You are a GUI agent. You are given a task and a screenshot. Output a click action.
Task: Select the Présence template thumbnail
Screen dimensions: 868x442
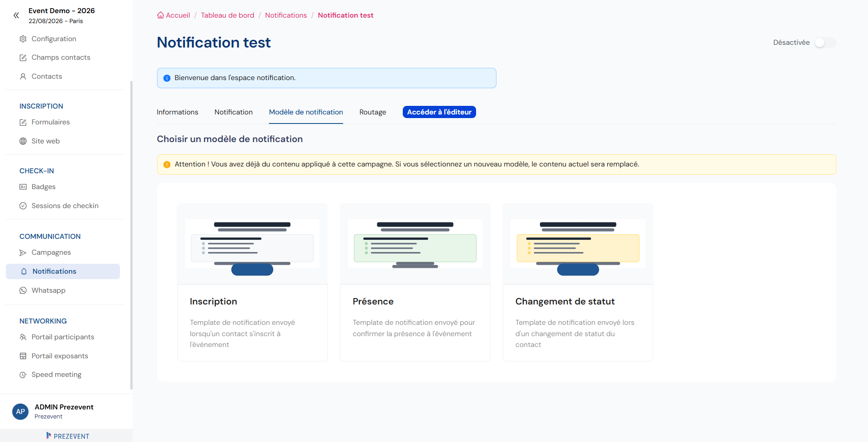[x=415, y=244]
